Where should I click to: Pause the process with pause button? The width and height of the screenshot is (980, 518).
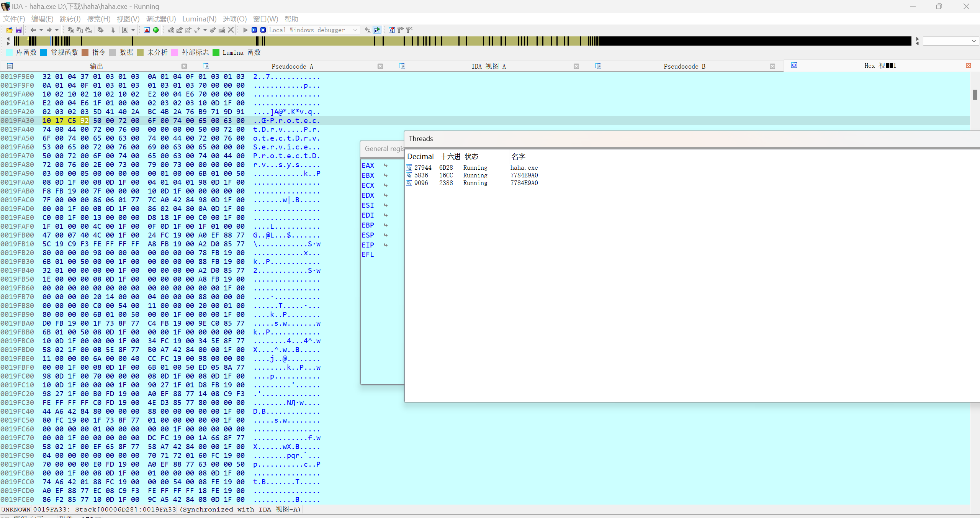tap(254, 30)
